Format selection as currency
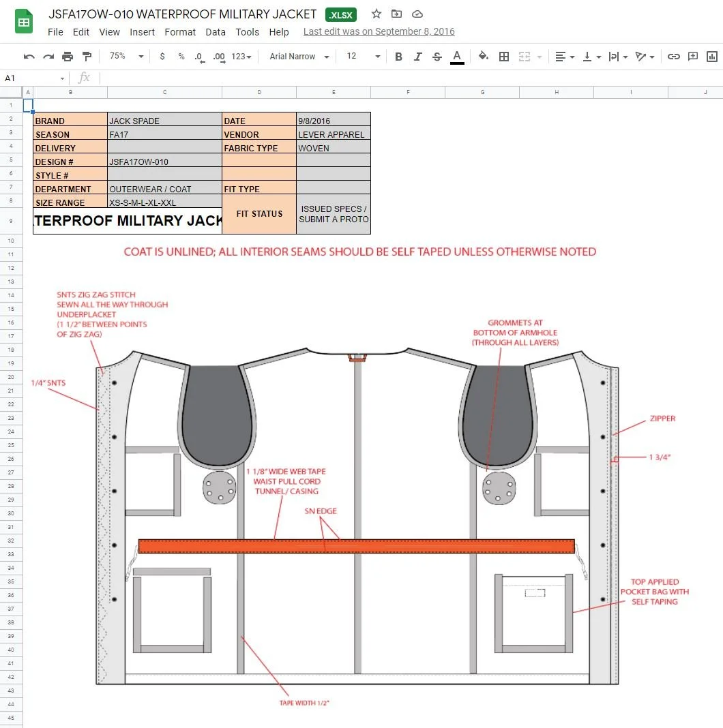This screenshot has height=728, width=723. (x=162, y=56)
